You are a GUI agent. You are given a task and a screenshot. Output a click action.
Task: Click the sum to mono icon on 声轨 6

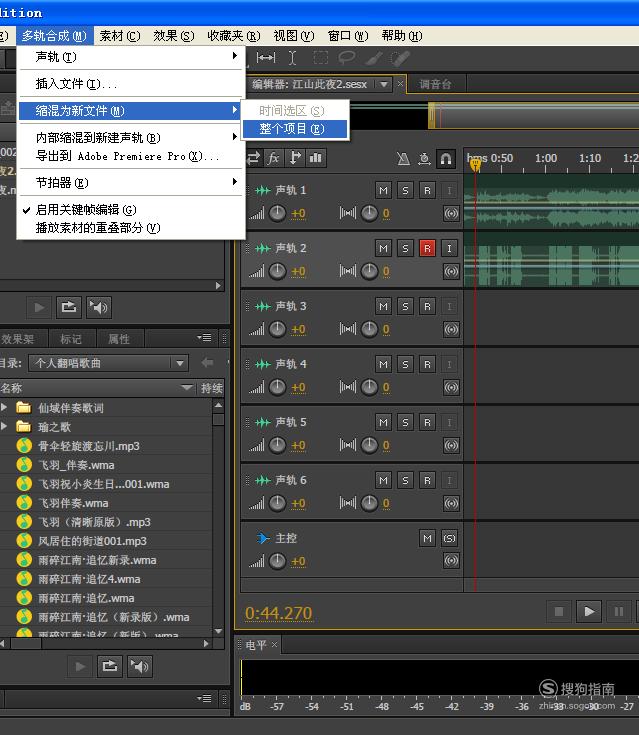tap(451, 503)
